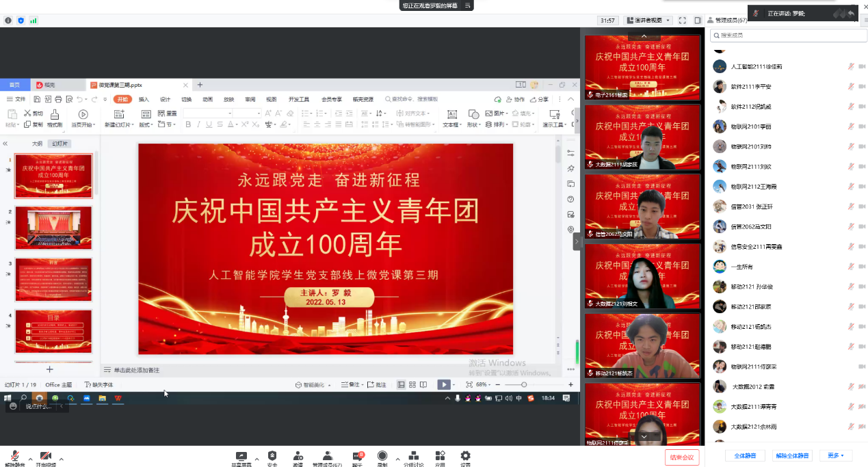Screen dimensions: 868x467
Task: Click the zoom slider in status bar
Action: pyautogui.click(x=524, y=385)
